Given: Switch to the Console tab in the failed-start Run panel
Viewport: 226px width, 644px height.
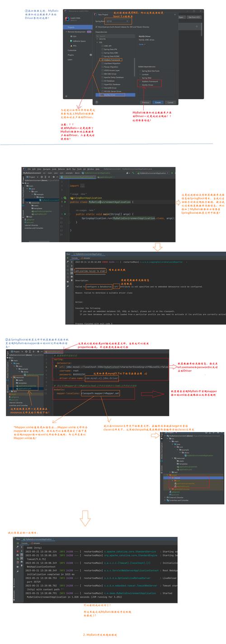Looking at the screenshot, I should pyautogui.click(x=74, y=258).
